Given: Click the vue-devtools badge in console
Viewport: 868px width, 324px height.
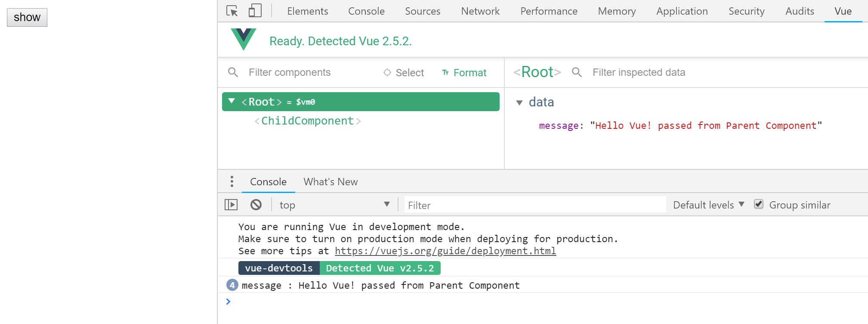Looking at the screenshot, I should 279,268.
